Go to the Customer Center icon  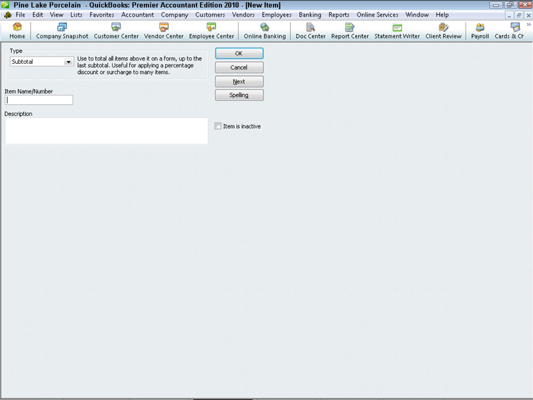tap(116, 31)
